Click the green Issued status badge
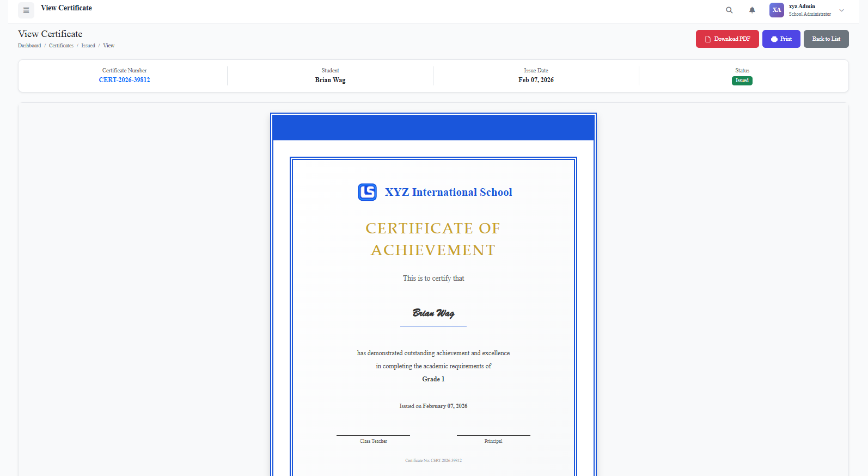Viewport: 868px width, 476px height. pos(742,81)
